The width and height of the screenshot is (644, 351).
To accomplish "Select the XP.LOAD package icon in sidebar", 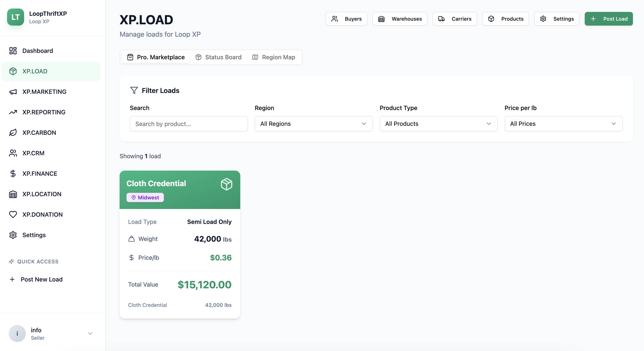I will pos(13,71).
